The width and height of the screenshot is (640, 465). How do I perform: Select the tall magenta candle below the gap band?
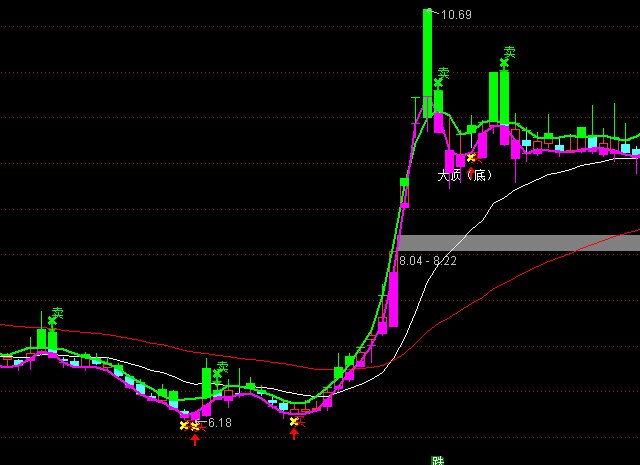(x=393, y=300)
